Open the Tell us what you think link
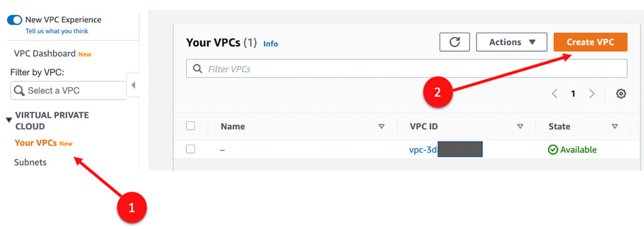The height and width of the screenshot is (229, 644). point(57,31)
